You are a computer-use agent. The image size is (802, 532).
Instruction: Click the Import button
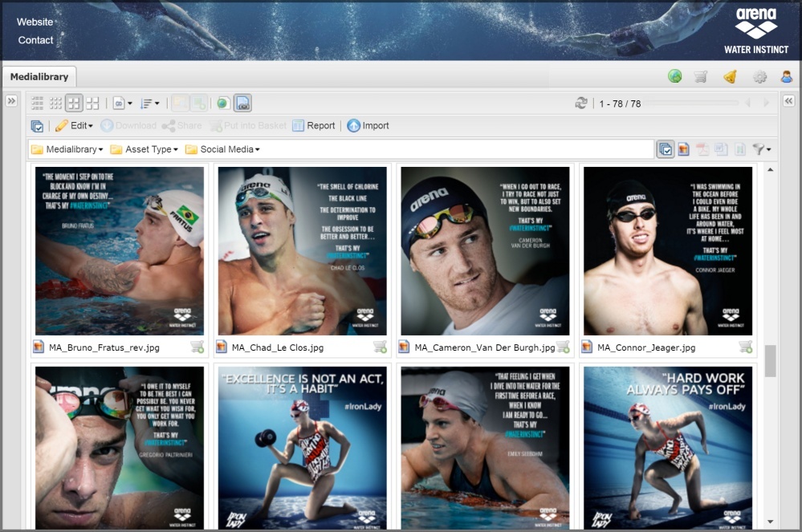(x=368, y=126)
